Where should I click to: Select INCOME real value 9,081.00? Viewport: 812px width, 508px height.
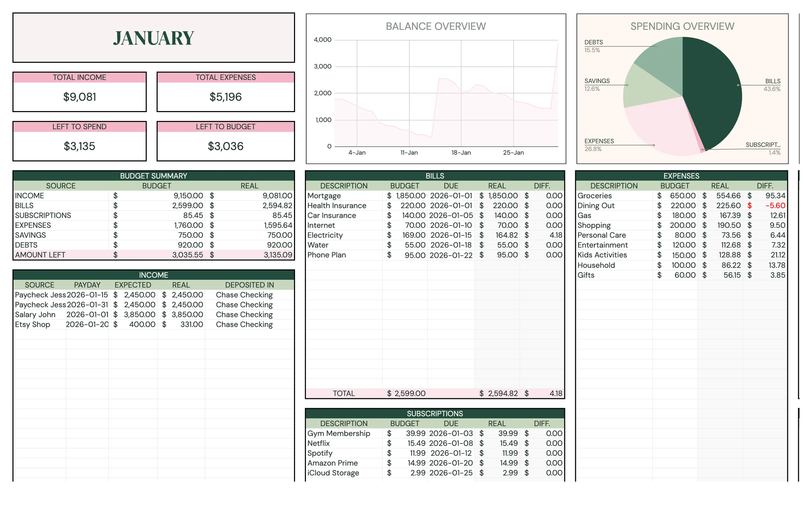point(277,195)
